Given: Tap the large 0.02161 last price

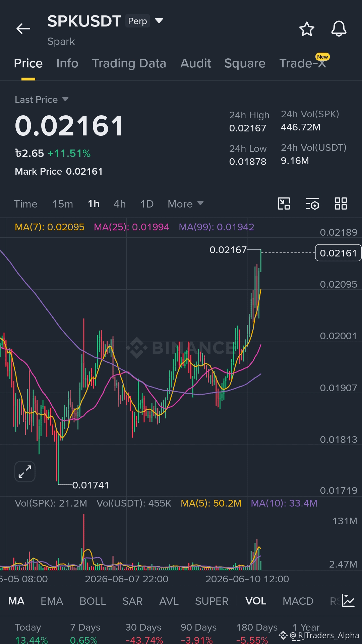Looking at the screenshot, I should (69, 126).
